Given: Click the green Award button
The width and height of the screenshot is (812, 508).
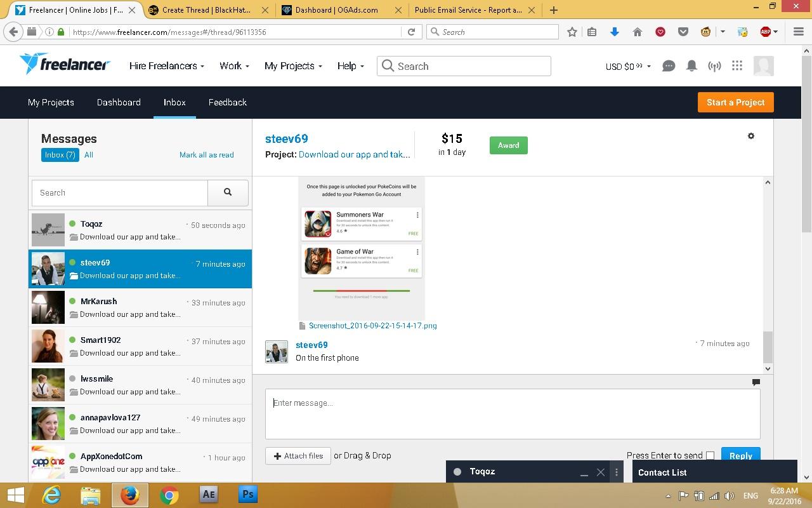Looking at the screenshot, I should 508,145.
